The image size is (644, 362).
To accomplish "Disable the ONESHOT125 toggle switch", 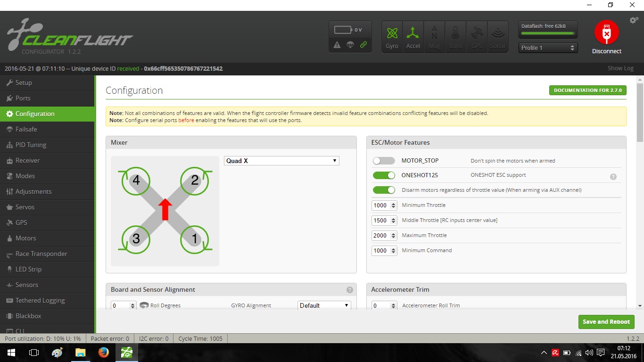I will point(383,175).
